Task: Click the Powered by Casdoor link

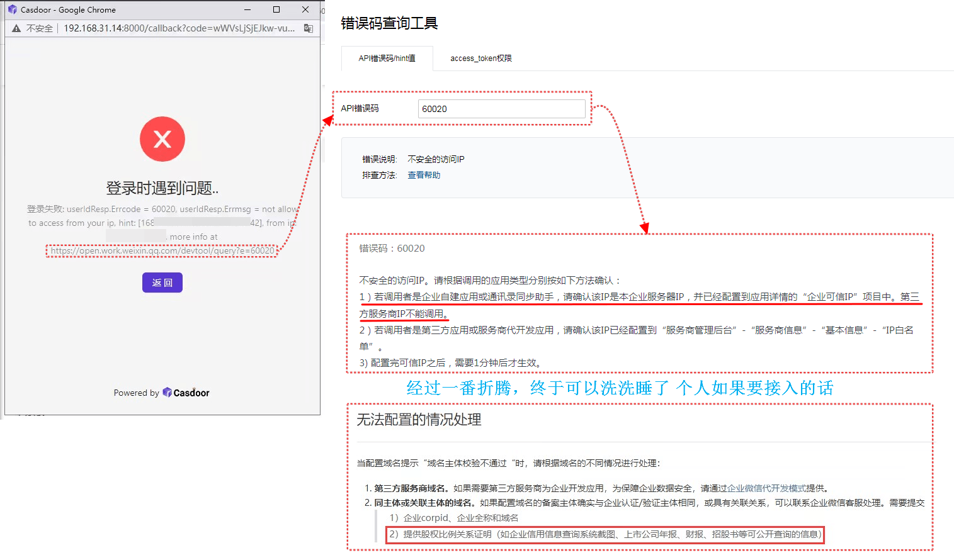Action: 162,392
